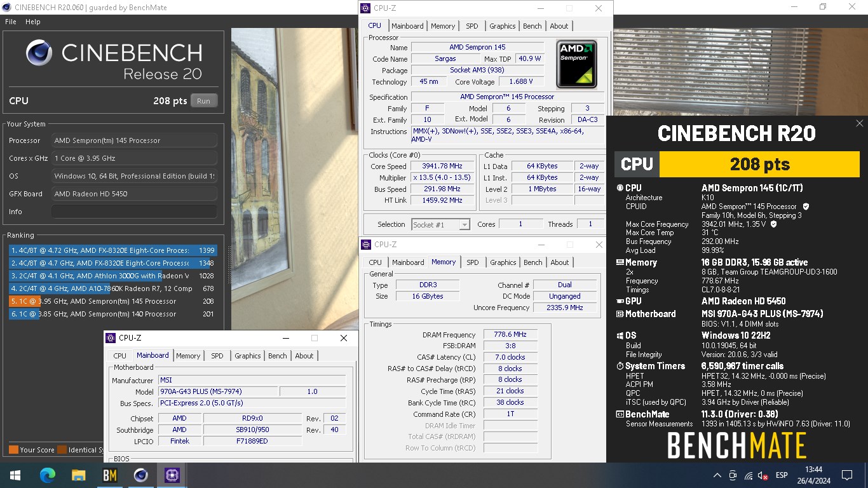The width and height of the screenshot is (868, 488).
Task: Click the GPU icon in BenchMate panel
Action: point(620,301)
